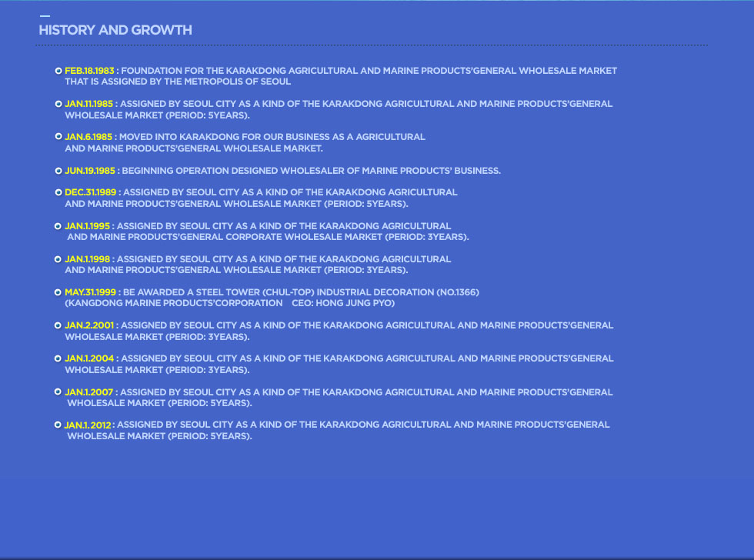Click the bullet icon beside JAN.11.1985
The height and width of the screenshot is (560, 754).
tap(58, 104)
